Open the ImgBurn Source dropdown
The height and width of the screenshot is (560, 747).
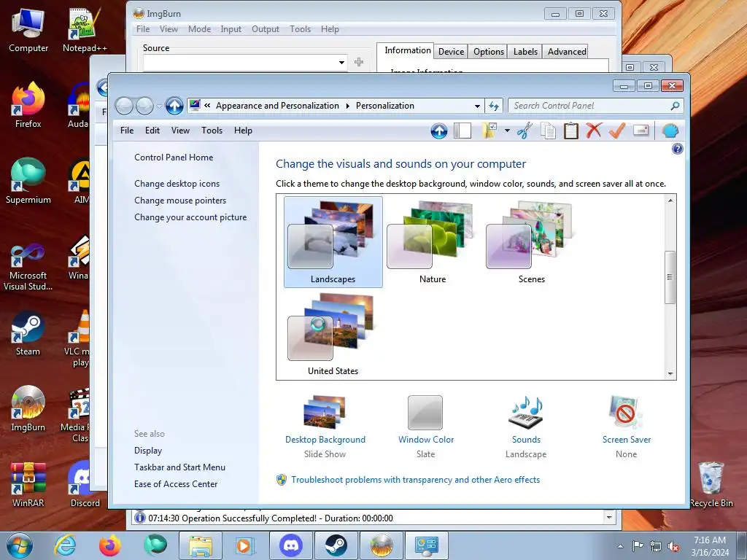341,63
